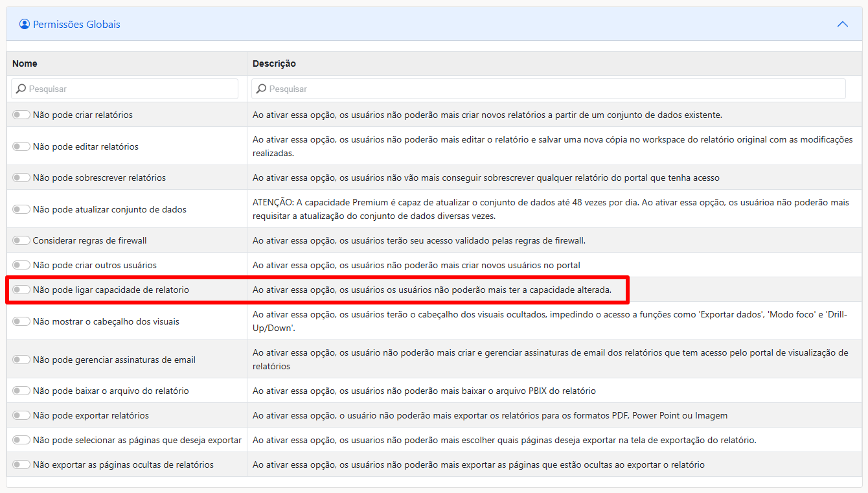This screenshot has width=868, height=493.
Task: Turn on 'Não mostrar o cabeçalho dos visuais'
Action: pyautogui.click(x=21, y=321)
